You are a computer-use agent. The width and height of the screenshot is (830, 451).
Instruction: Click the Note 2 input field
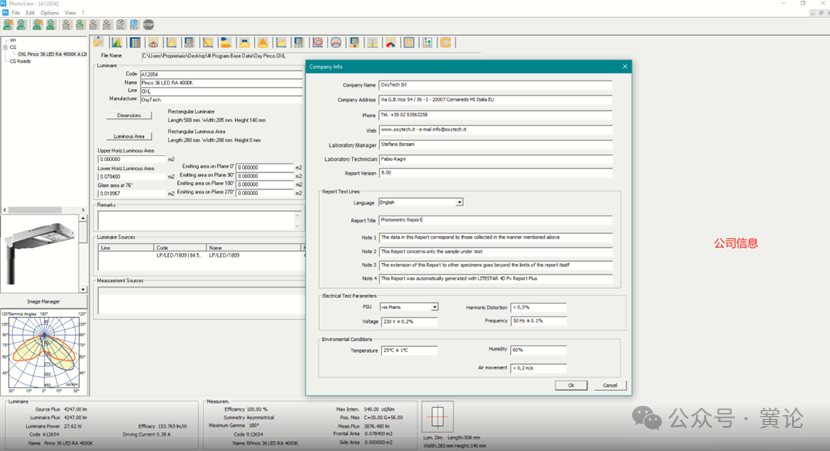point(495,251)
